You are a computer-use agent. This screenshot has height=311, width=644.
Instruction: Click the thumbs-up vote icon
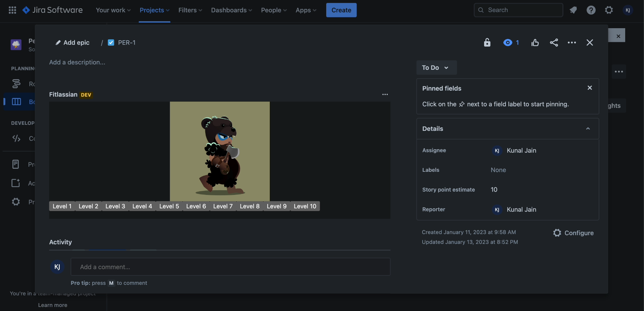pos(535,43)
